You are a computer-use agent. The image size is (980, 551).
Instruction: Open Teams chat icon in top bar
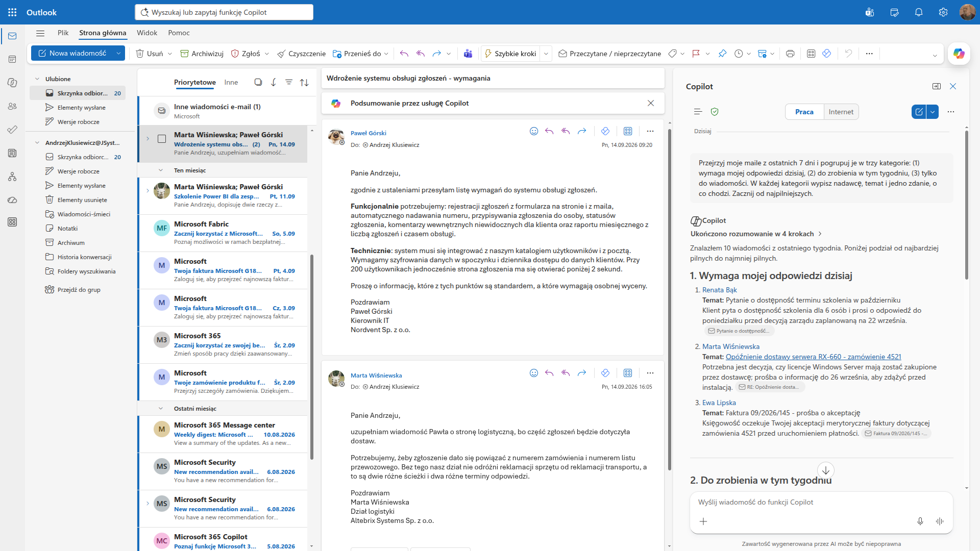[x=870, y=12]
